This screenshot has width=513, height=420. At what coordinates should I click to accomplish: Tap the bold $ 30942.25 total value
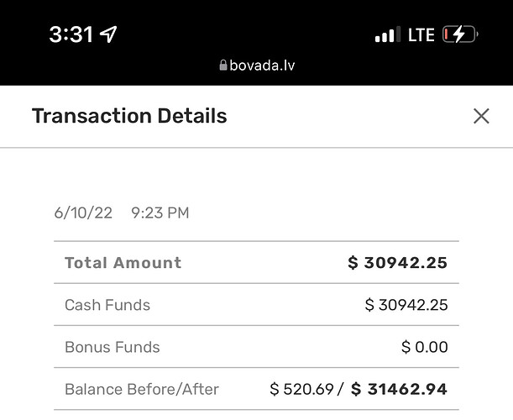pos(397,263)
